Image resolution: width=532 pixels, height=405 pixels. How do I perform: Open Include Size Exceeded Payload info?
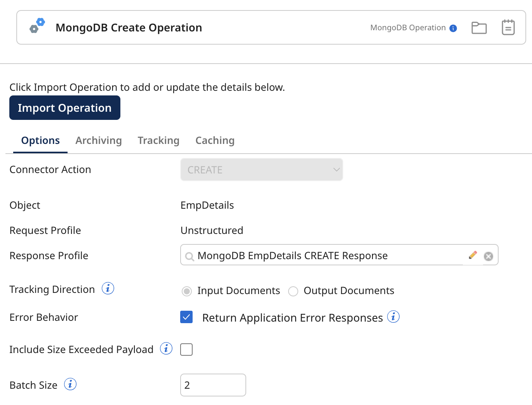pyautogui.click(x=166, y=348)
